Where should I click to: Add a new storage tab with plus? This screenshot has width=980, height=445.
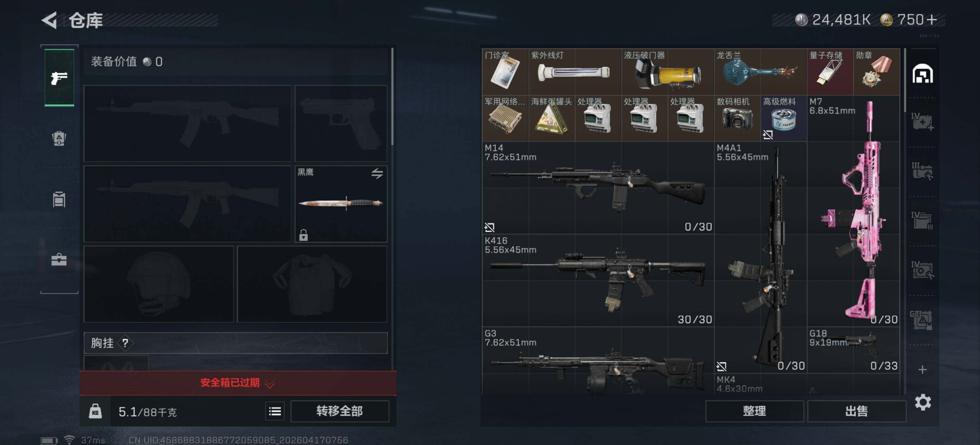(922, 369)
